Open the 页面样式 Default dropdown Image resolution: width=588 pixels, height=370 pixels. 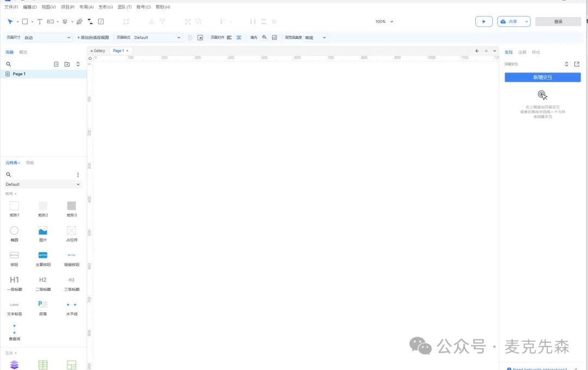(x=157, y=38)
